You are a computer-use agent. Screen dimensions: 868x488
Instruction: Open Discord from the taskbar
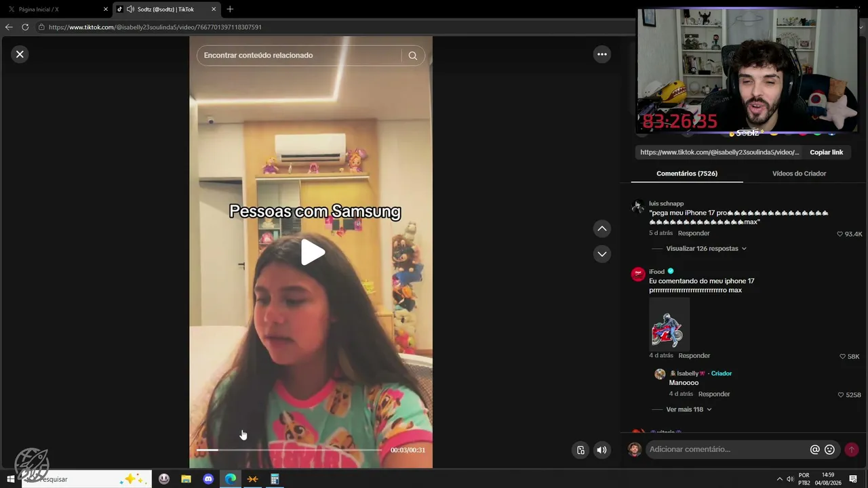(208, 479)
